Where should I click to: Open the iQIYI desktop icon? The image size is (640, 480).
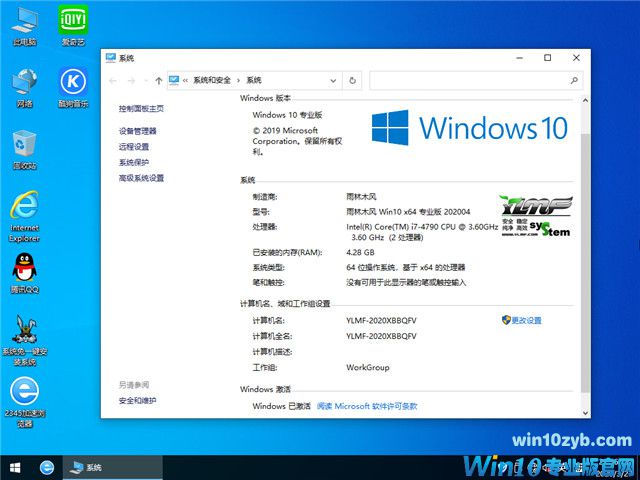(73, 26)
